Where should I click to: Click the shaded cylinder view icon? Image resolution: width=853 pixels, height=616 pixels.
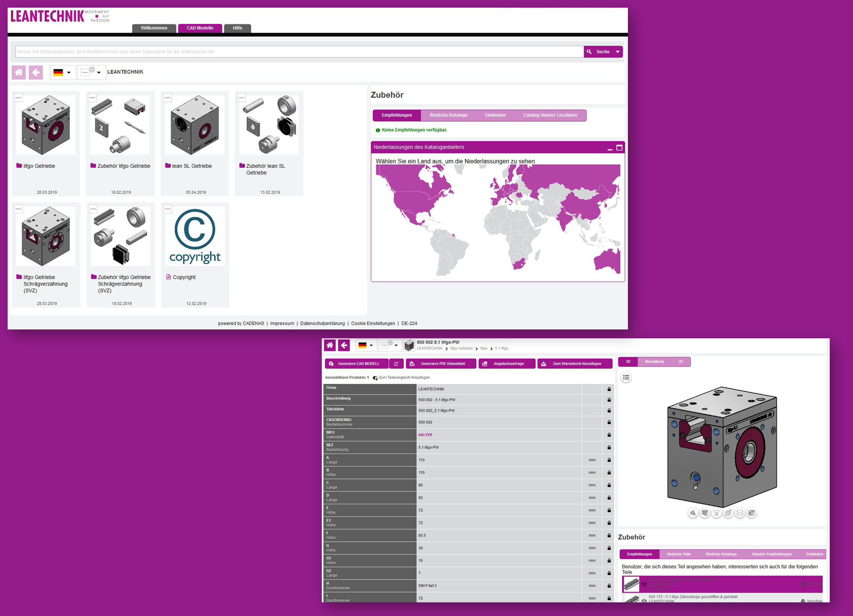tap(751, 513)
